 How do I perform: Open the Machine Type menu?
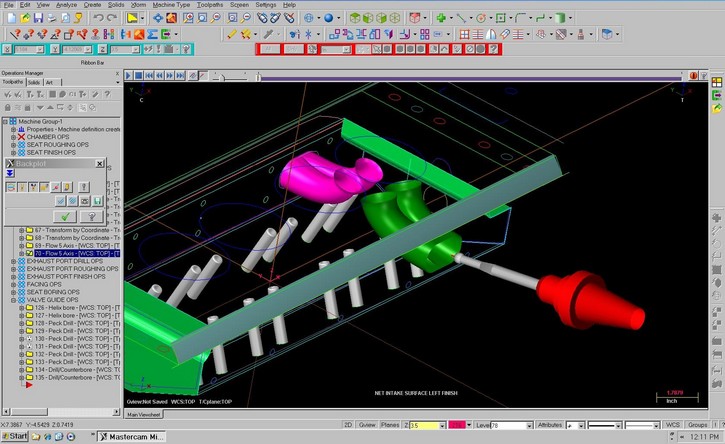pos(171,5)
